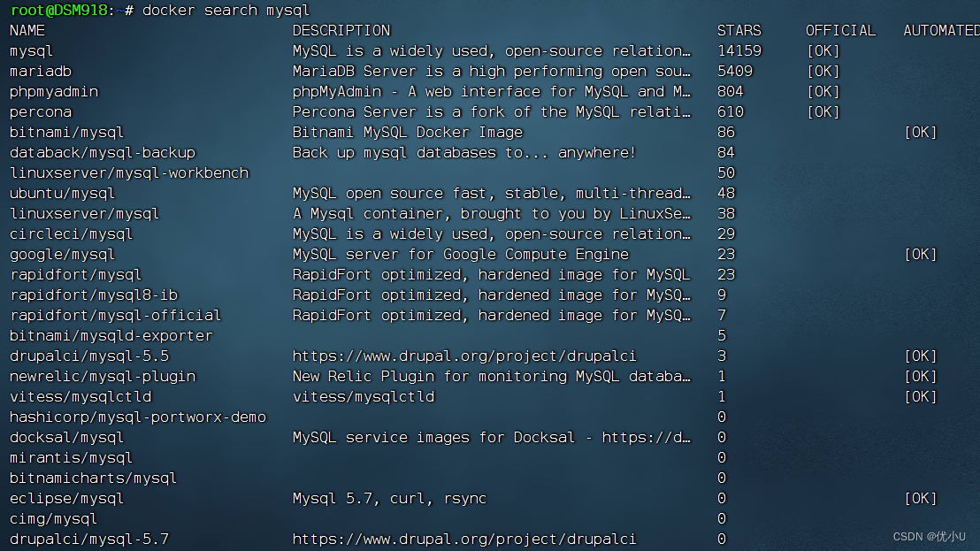The image size is (980, 551).
Task: Click the official [OK] in the percona row
Action: 823,112
